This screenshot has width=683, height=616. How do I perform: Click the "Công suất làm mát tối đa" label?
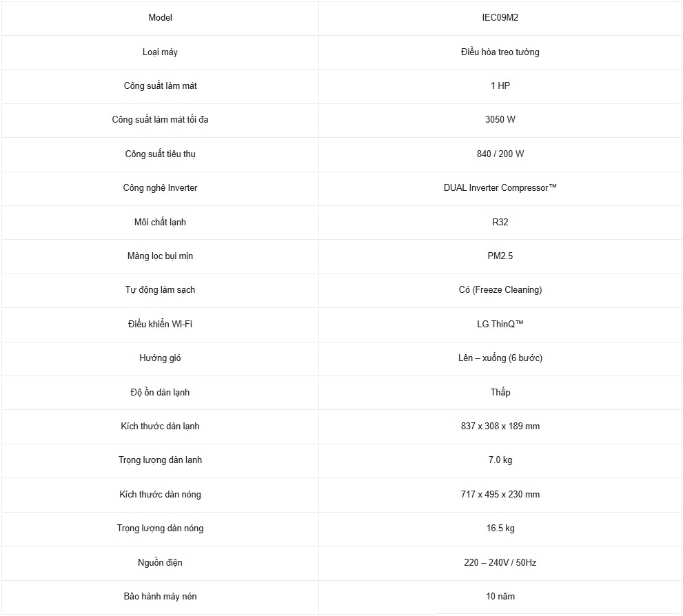point(160,120)
